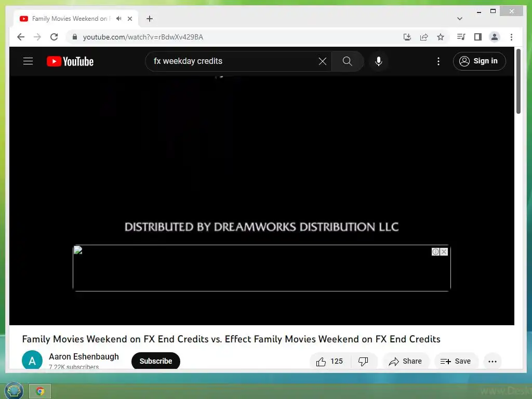The height and width of the screenshot is (399, 532).
Task: Close the overlay ad banner
Action: click(x=444, y=251)
